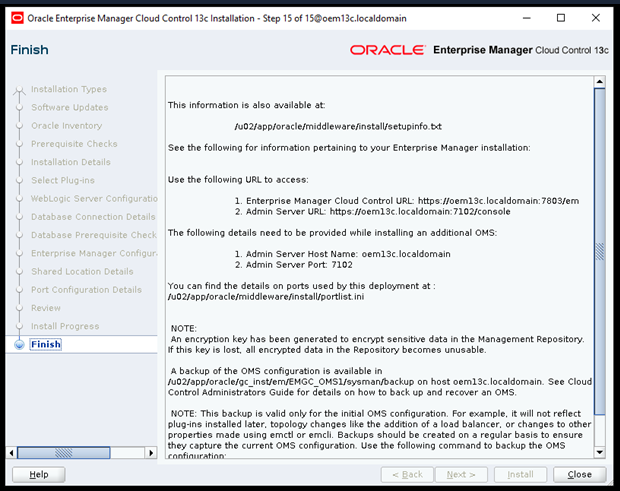620x491 pixels.
Task: Click the Finish step bullet icon
Action: [19, 345]
